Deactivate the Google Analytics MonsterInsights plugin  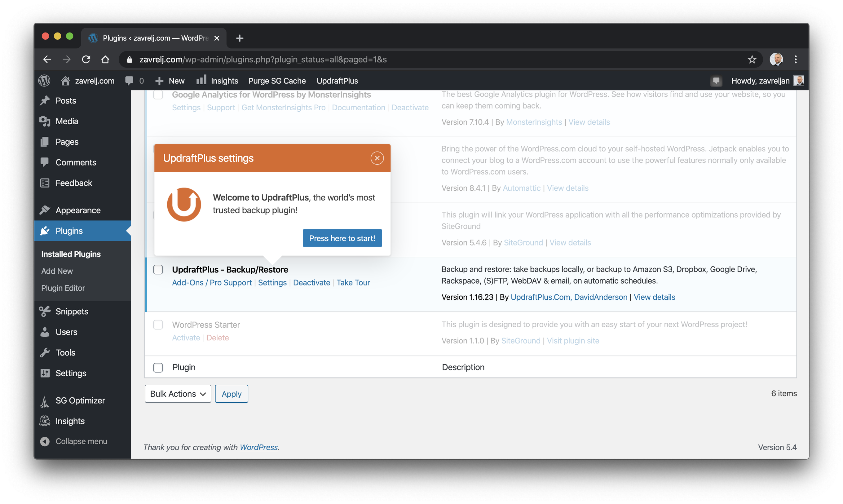tap(410, 108)
